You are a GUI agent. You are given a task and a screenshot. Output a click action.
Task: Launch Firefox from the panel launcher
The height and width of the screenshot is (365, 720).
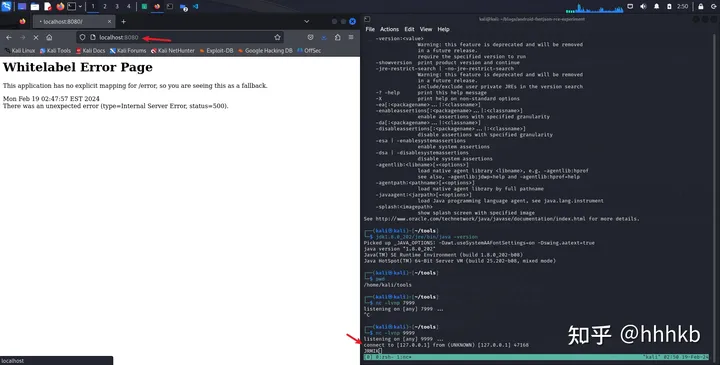(60, 6)
